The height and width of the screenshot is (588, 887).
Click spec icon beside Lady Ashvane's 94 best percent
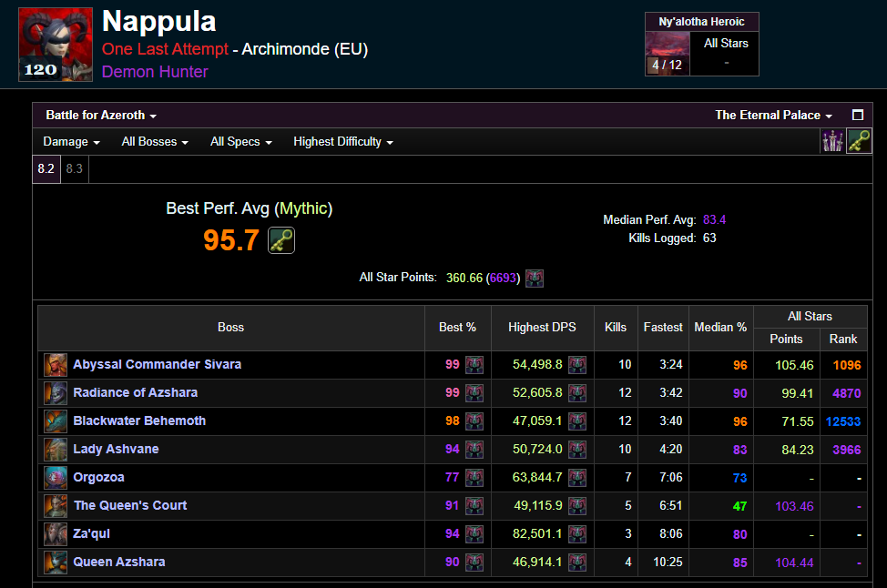pos(474,450)
